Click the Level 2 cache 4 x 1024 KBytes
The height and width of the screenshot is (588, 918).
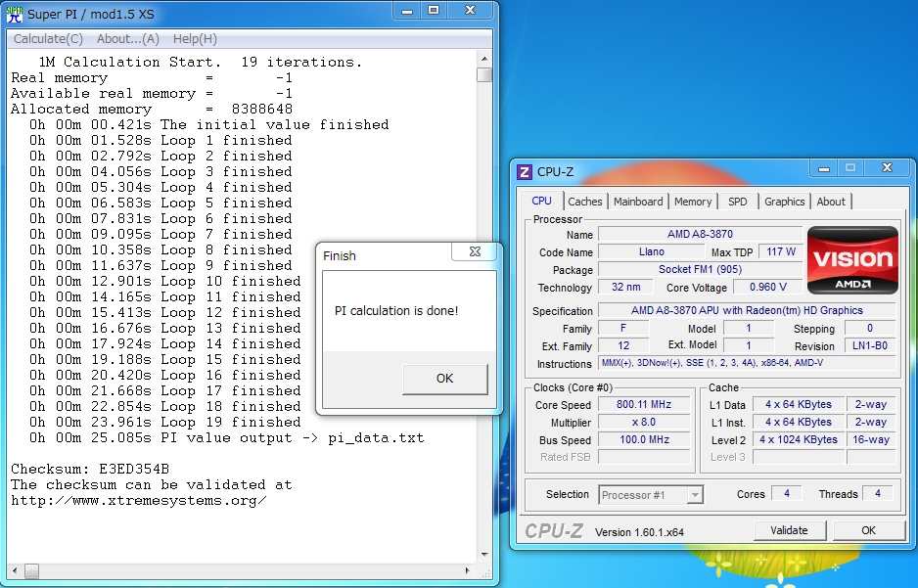point(799,439)
